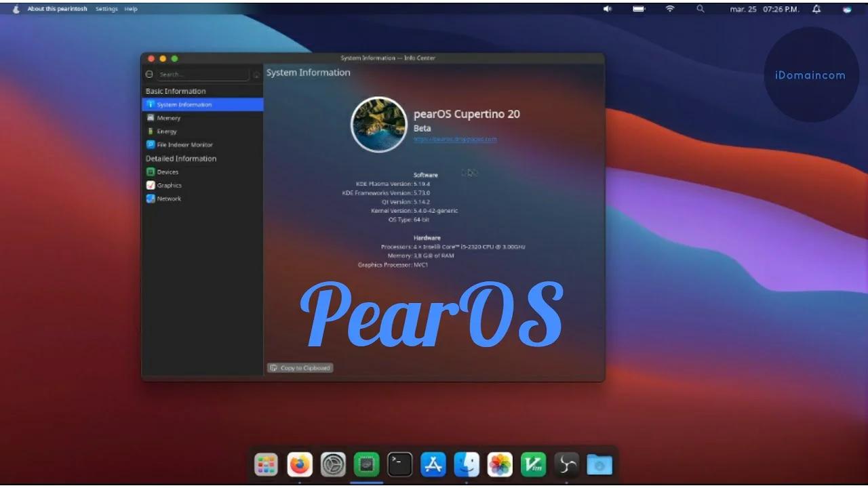The image size is (868, 488).
Task: Select Memory in the sidebar
Action: (x=167, y=117)
